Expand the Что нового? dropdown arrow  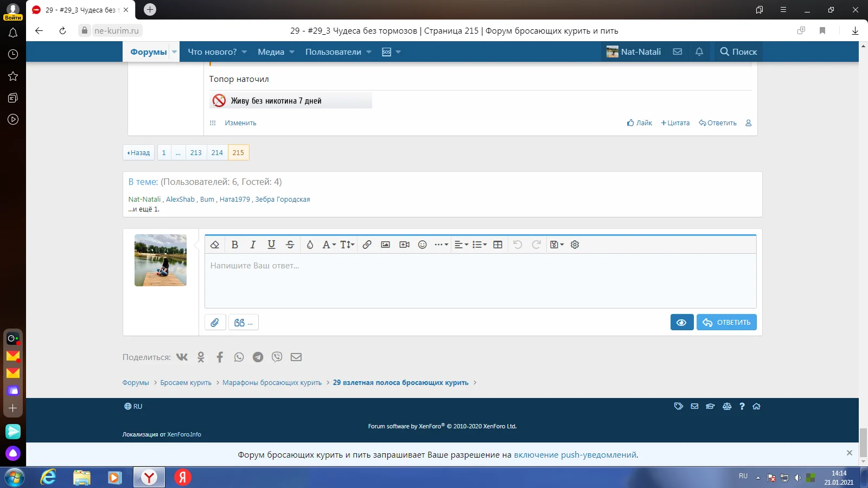244,52
